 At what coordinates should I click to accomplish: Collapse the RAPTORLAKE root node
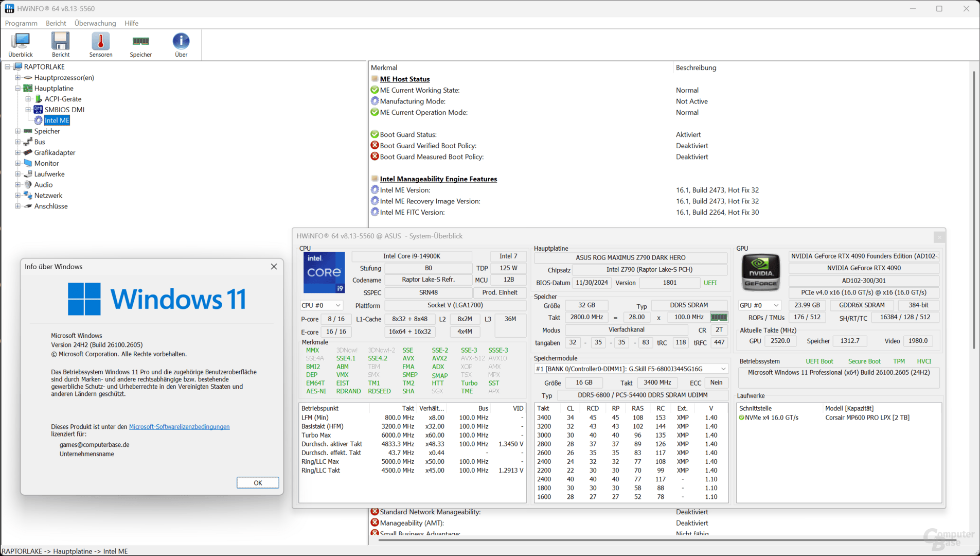pyautogui.click(x=7, y=67)
